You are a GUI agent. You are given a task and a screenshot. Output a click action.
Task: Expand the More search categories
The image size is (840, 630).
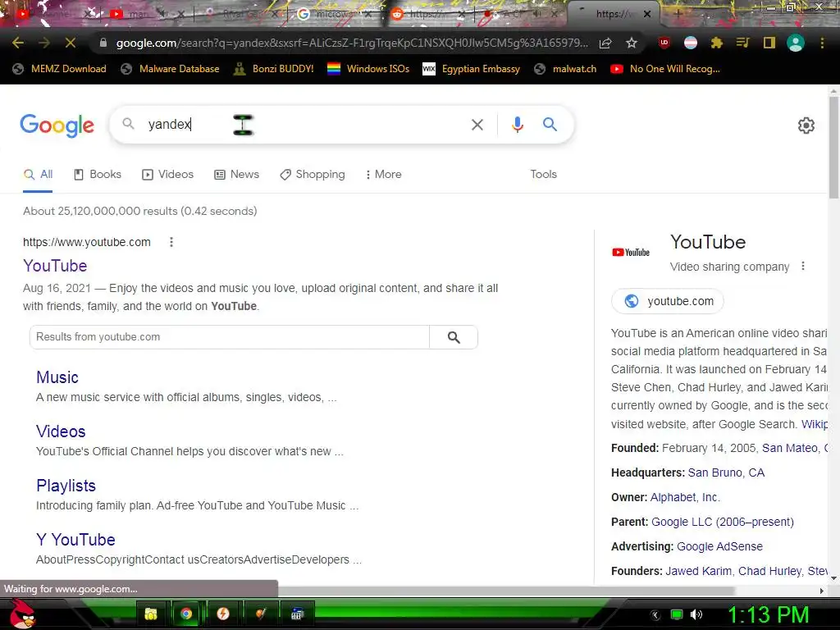384,175
